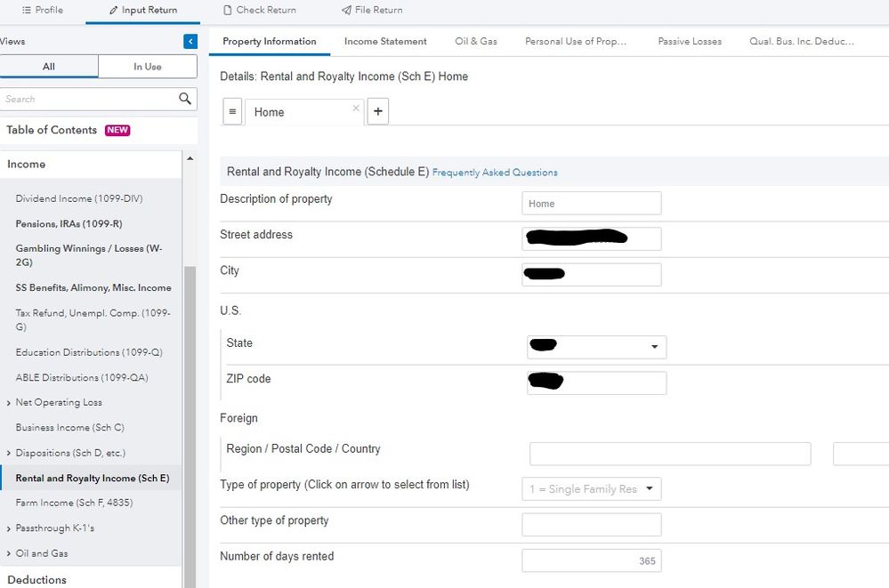Switch to Income Statement tab
The height and width of the screenshot is (588, 889).
(385, 42)
